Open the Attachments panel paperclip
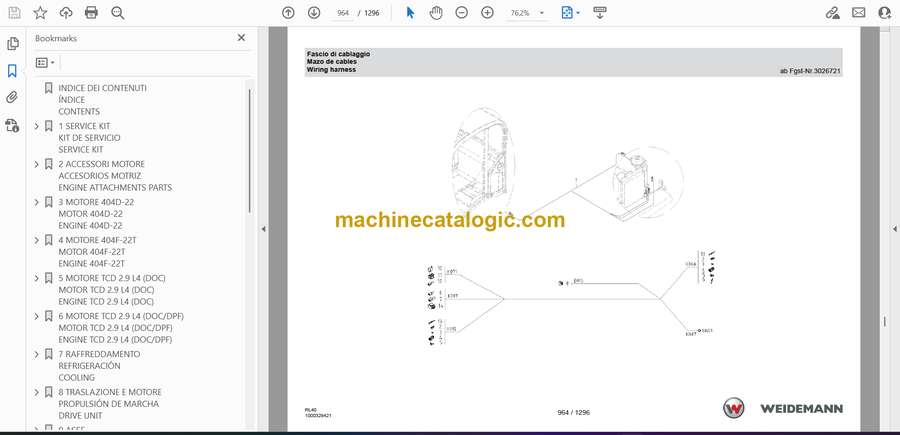This screenshot has height=435, width=900. tap(12, 98)
